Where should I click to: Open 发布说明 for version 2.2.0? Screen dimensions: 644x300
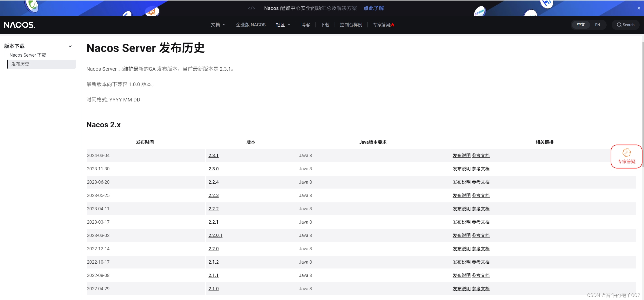(x=461, y=249)
